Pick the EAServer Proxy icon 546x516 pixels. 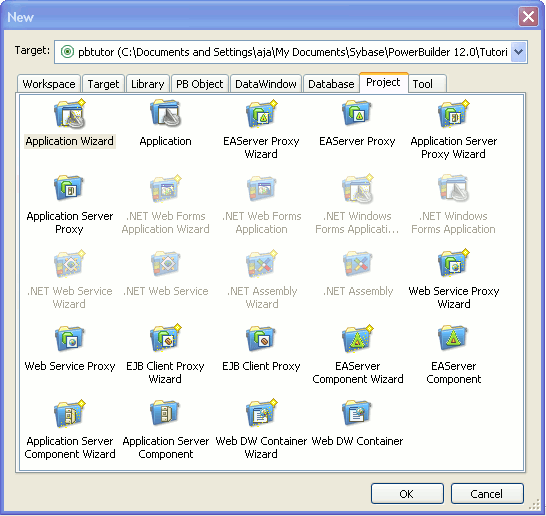357,113
